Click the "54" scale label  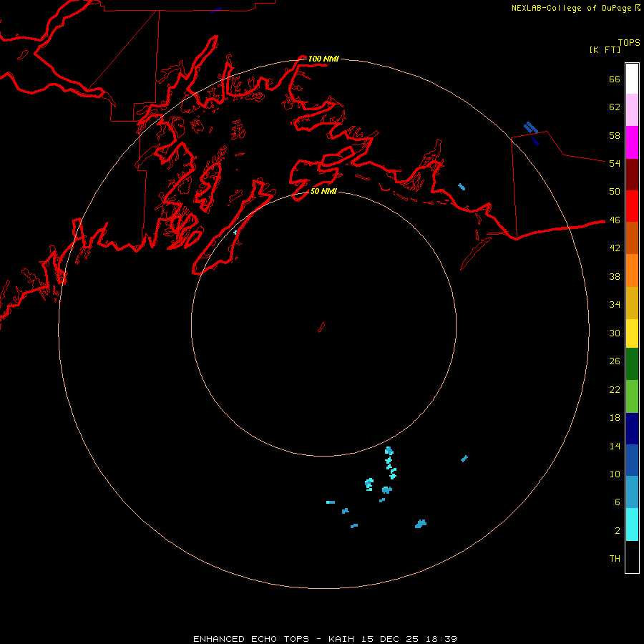pyautogui.click(x=615, y=163)
